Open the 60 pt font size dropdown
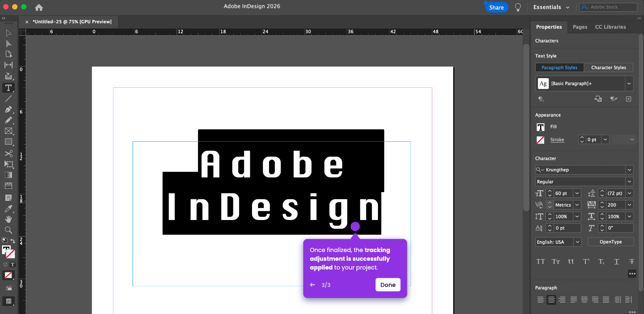Screen dimensions: 644x314 [x=577, y=193]
